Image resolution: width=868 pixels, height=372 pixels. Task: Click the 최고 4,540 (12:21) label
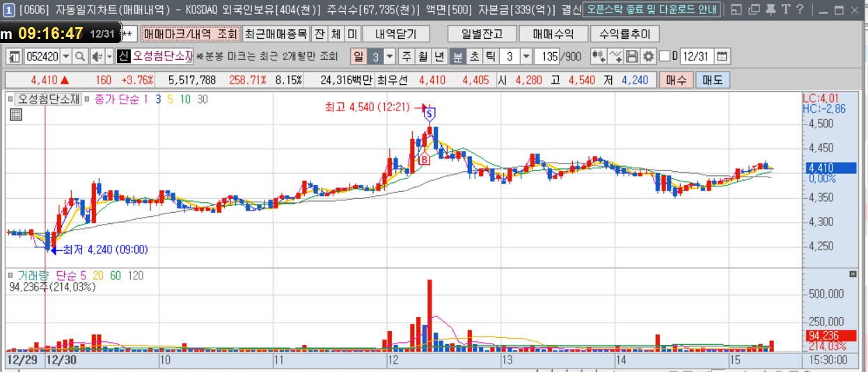point(369,108)
